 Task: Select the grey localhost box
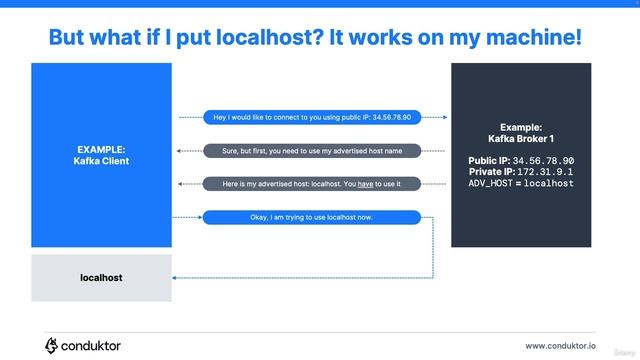[102, 278]
